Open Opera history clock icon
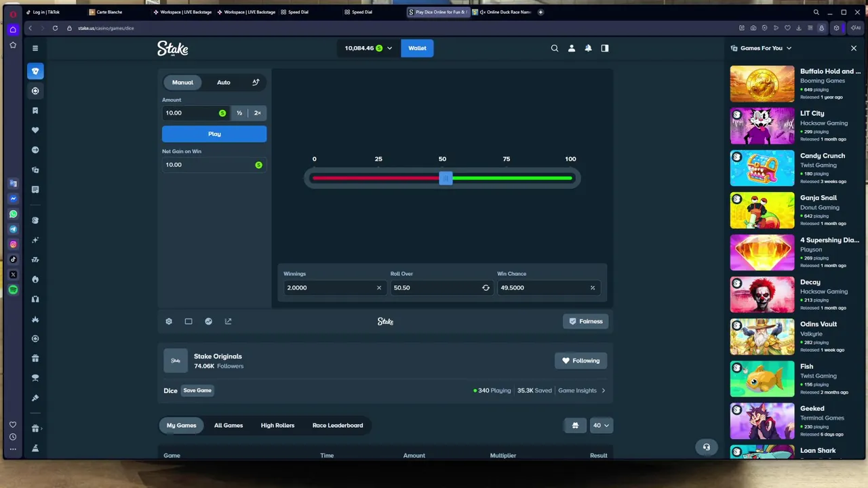Image resolution: width=868 pixels, height=488 pixels. [x=13, y=437]
